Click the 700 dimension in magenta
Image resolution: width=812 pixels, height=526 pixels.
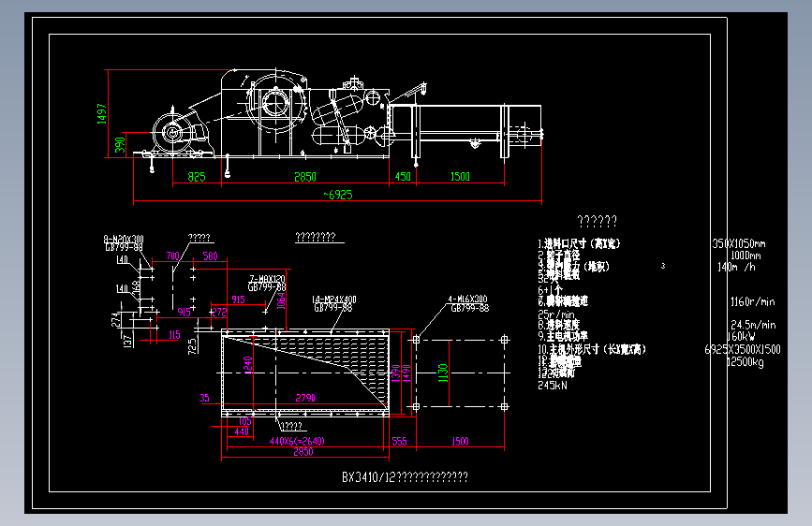(x=172, y=256)
